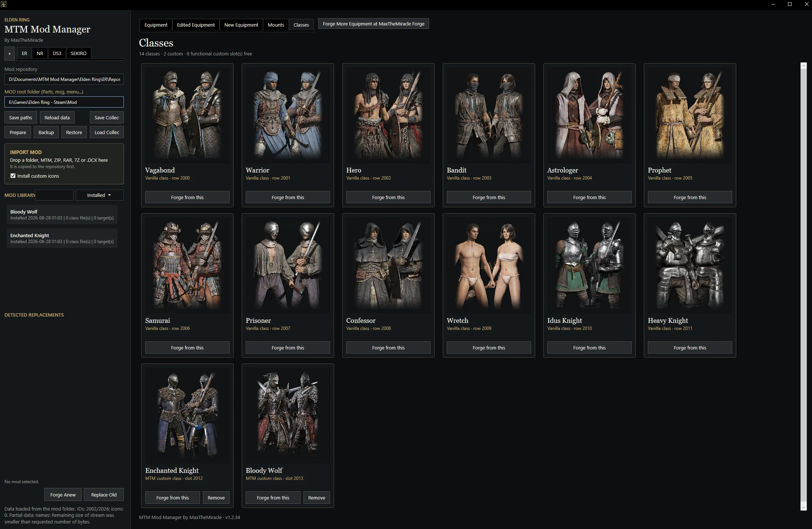812x529 pixels.
Task: Click the Mod Library search field
Action: 55,195
